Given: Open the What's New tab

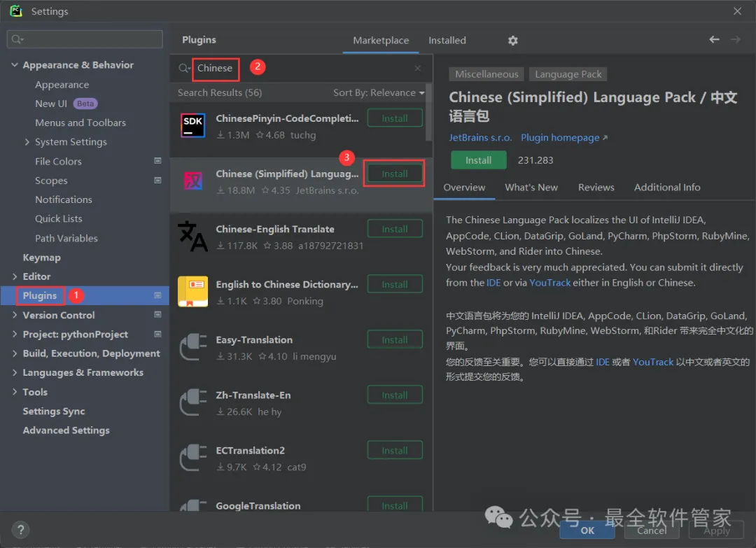Looking at the screenshot, I should (531, 188).
